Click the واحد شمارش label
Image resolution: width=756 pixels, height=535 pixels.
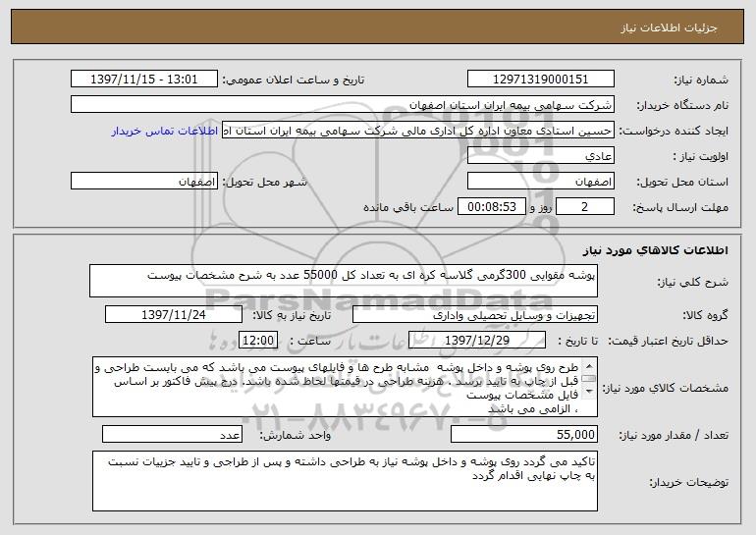tap(296, 435)
